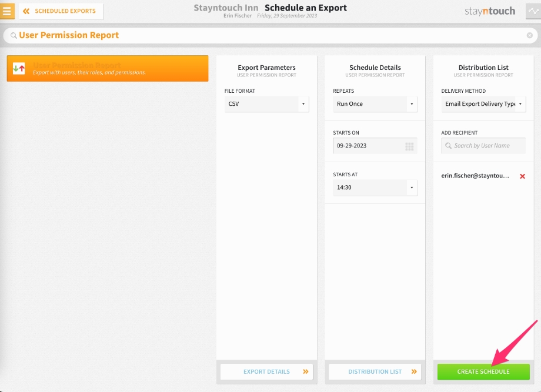Image resolution: width=541 pixels, height=392 pixels.
Task: Select the User Permission Report export card
Action: point(108,68)
